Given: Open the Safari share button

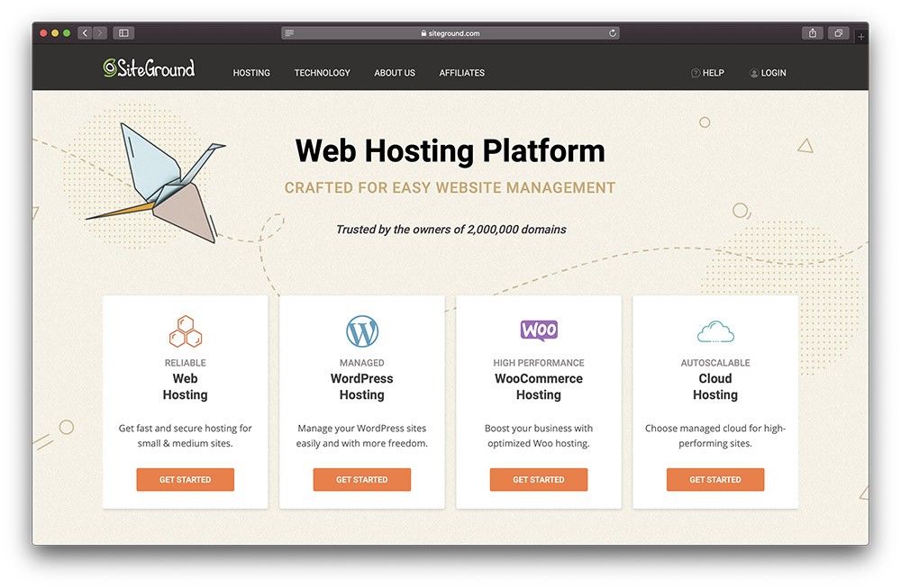Looking at the screenshot, I should click(x=813, y=32).
